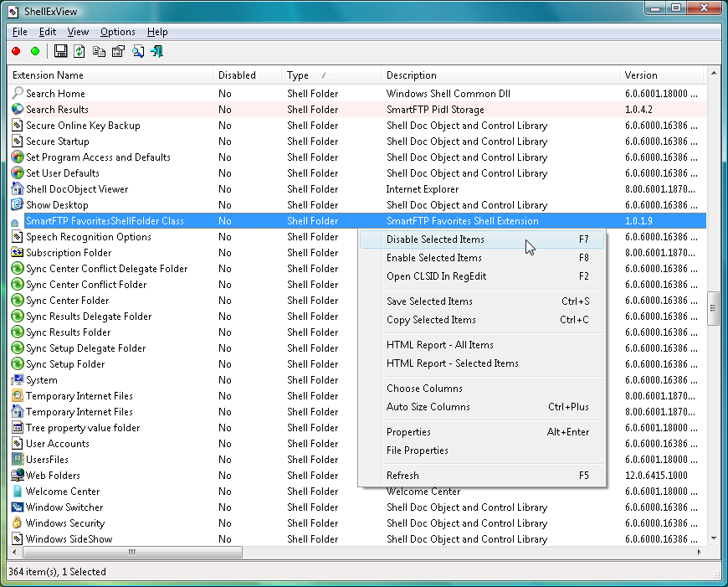Choose Properties in the context menu
728x587 pixels.
[x=482, y=432]
